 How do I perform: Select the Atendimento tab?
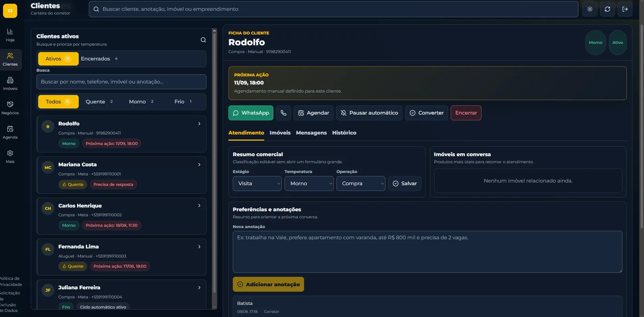pos(246,133)
